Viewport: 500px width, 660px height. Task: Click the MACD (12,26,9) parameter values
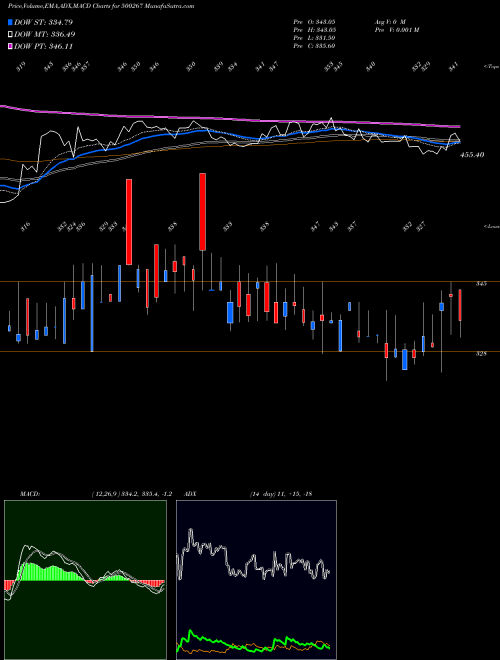point(131,494)
